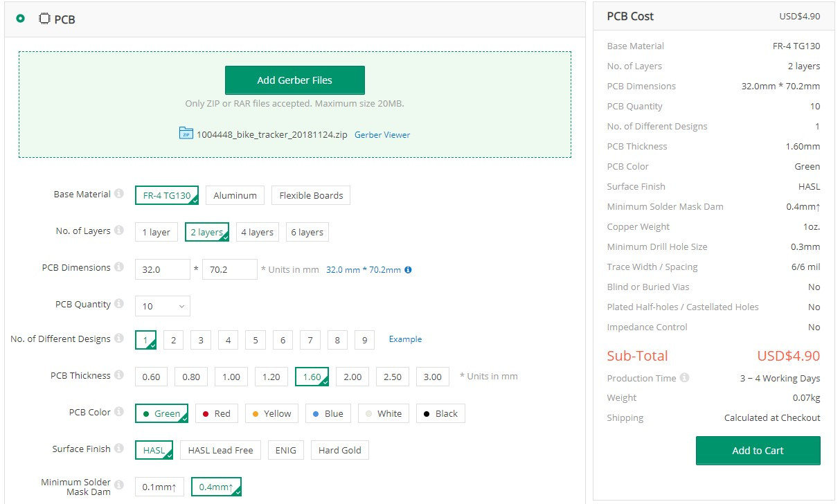This screenshot has width=840, height=504.
Task: Select the Blue PCB color swatch
Action: 328,413
